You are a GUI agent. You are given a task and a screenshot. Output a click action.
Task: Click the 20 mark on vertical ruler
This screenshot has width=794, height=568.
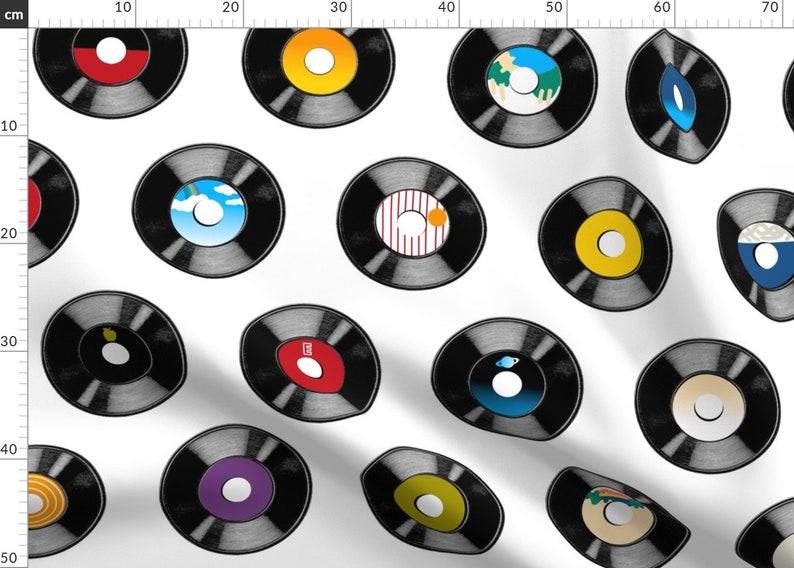[x=9, y=233]
